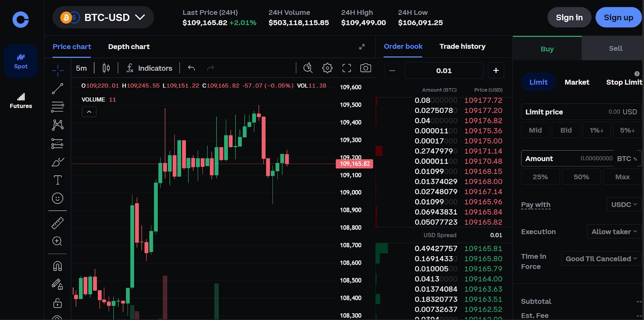The image size is (644, 320).
Task: Select the text annotation tool
Action: [58, 180]
